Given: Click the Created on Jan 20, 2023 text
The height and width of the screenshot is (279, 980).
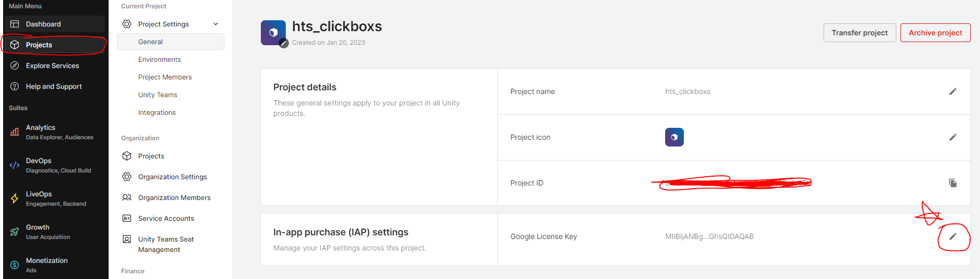Looking at the screenshot, I should point(328,43).
